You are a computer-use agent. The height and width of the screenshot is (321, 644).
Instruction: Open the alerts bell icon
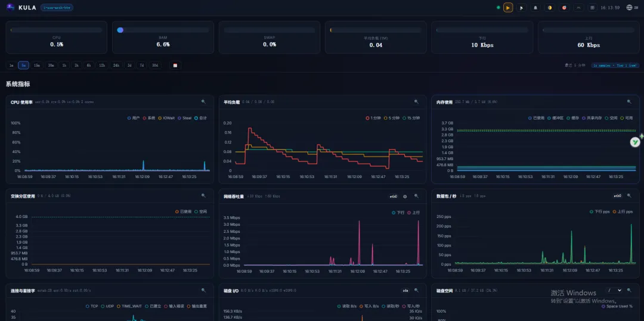[535, 7]
